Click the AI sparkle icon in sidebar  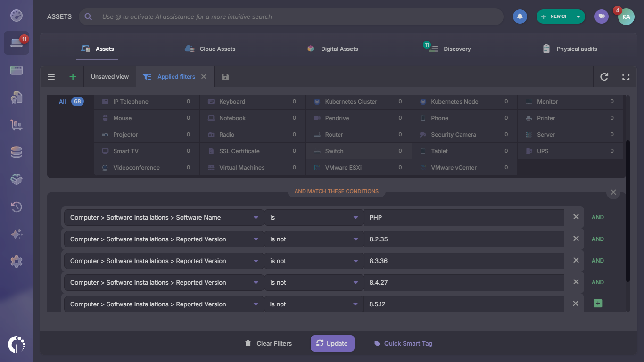click(17, 234)
